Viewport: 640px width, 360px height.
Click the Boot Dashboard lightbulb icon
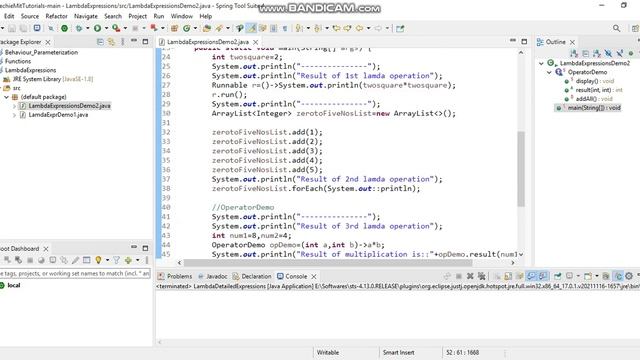[98, 260]
